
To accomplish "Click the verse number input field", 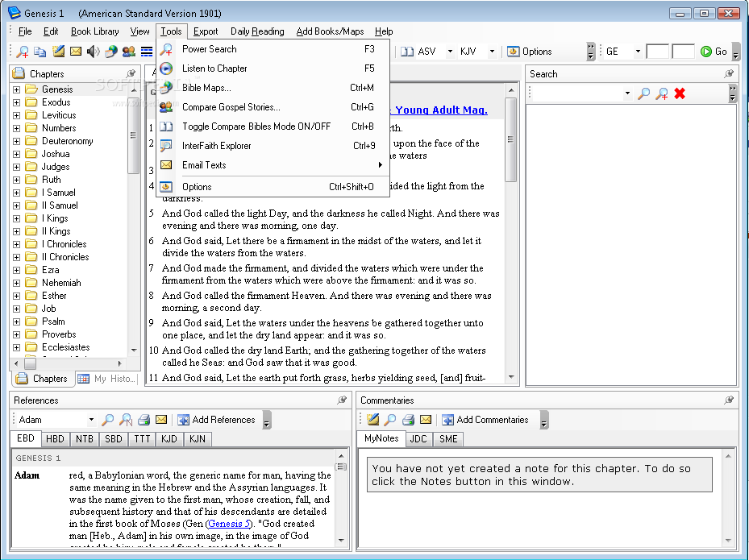I will [683, 52].
